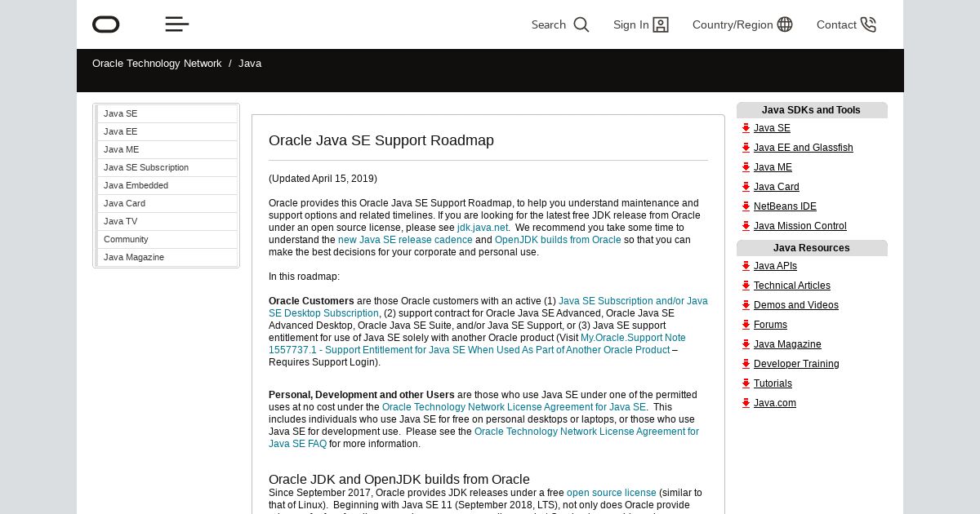Open NetBeans IDE link
Image resolution: width=980 pixels, height=514 pixels.
[x=785, y=206]
